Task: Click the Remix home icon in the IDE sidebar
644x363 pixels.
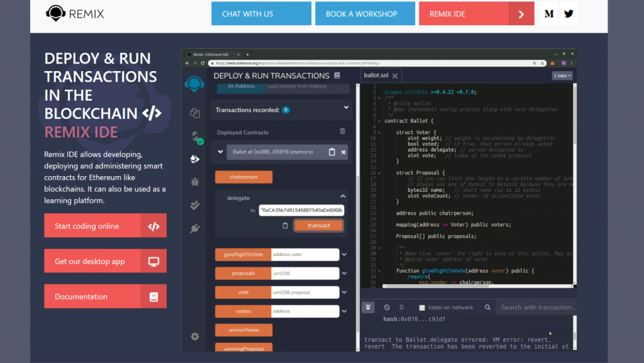Action: (194, 84)
